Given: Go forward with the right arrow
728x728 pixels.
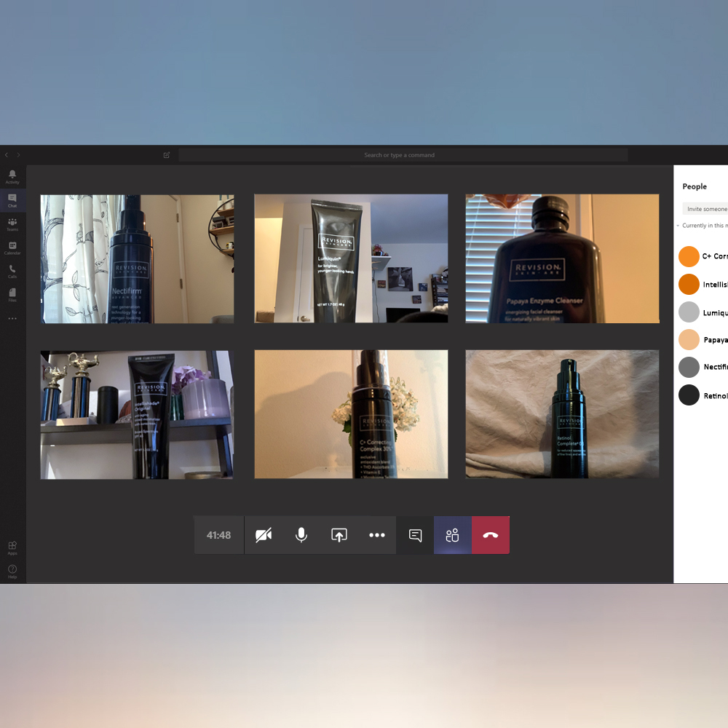Looking at the screenshot, I should 19,155.
